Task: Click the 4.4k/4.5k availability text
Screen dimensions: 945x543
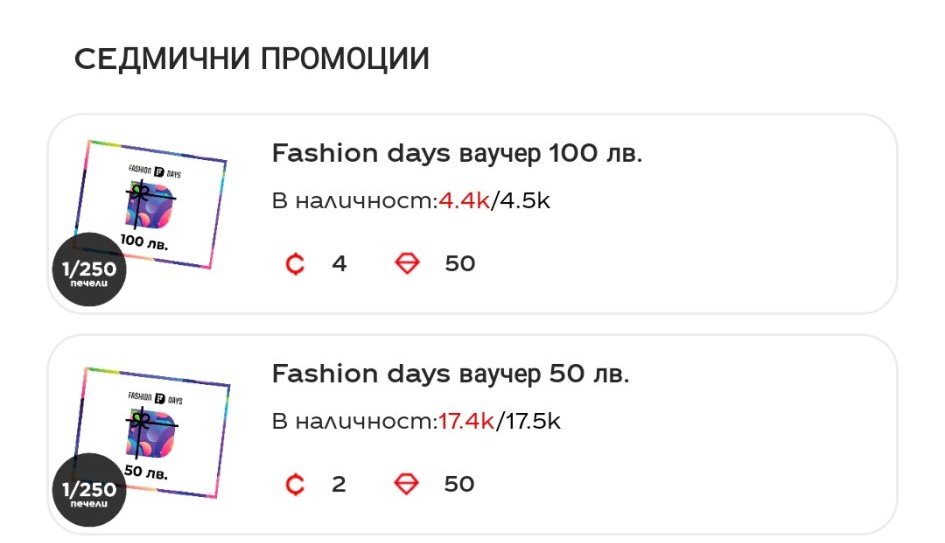Action: 494,201
